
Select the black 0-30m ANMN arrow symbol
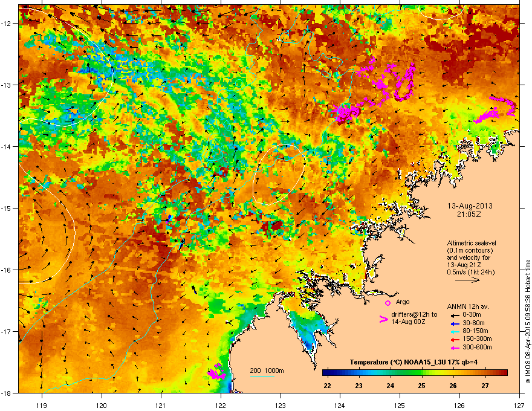point(454,315)
